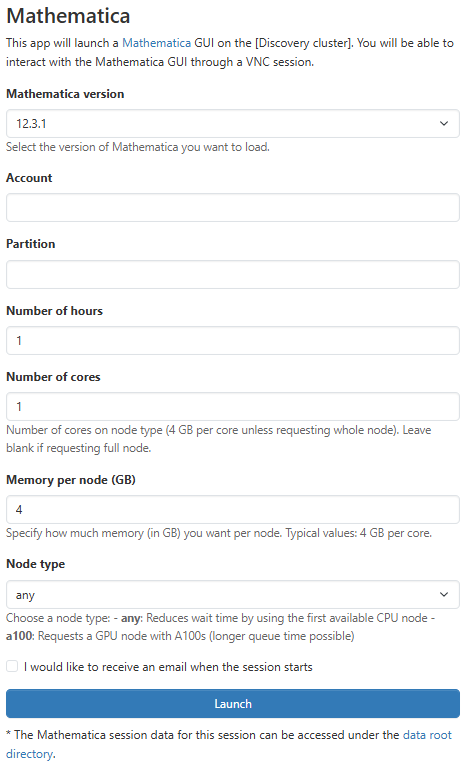Expand the Node type dropdown showing any

pyautogui.click(x=232, y=595)
